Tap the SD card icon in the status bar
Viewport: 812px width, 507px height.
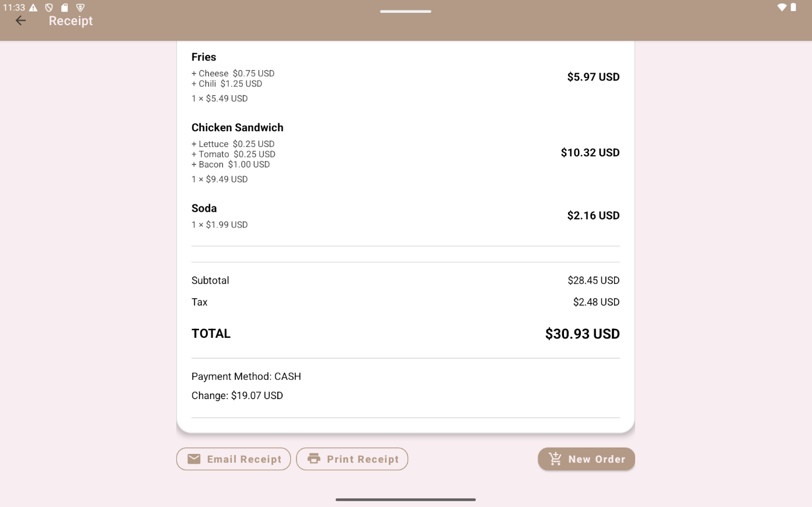click(x=65, y=8)
